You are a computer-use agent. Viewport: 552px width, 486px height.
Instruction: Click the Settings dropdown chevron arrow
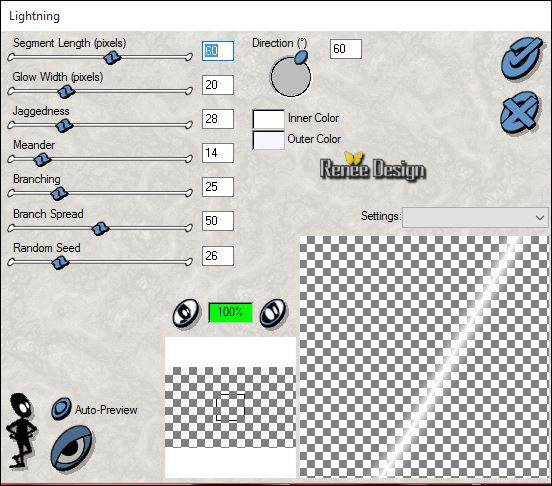click(540, 217)
